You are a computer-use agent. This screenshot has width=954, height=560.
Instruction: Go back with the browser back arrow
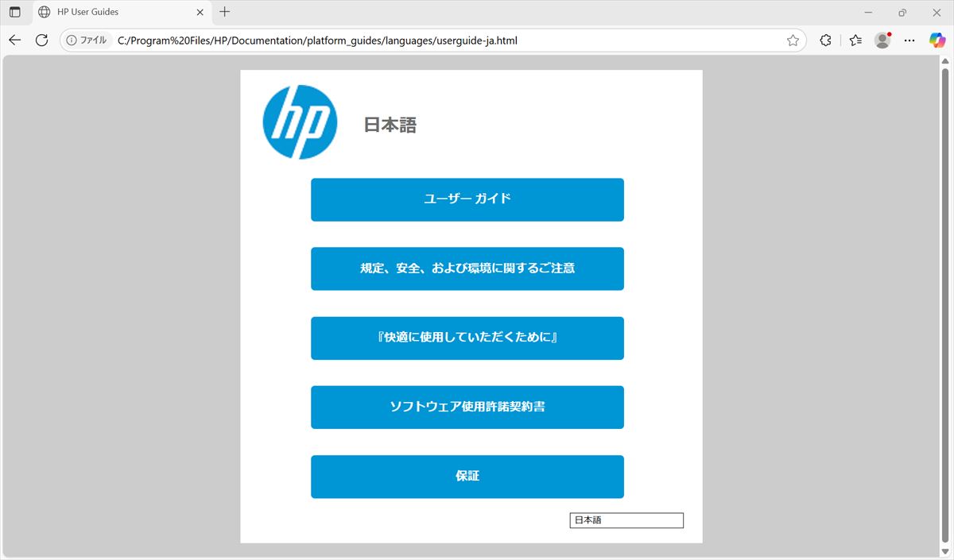tap(15, 40)
